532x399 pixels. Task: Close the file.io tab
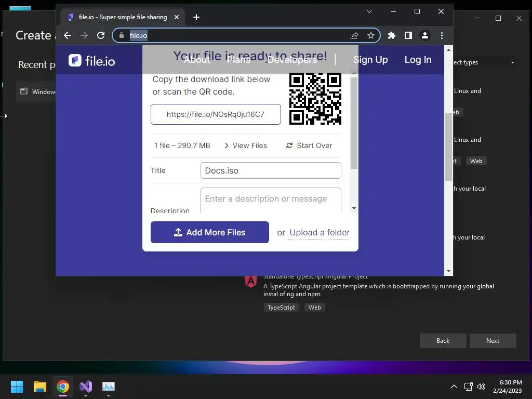point(177,17)
